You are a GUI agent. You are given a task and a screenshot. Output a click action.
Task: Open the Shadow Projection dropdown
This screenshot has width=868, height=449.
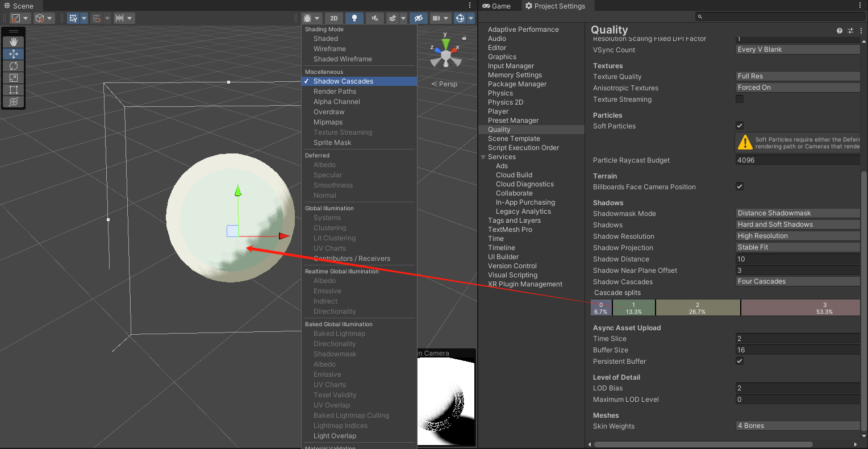798,247
